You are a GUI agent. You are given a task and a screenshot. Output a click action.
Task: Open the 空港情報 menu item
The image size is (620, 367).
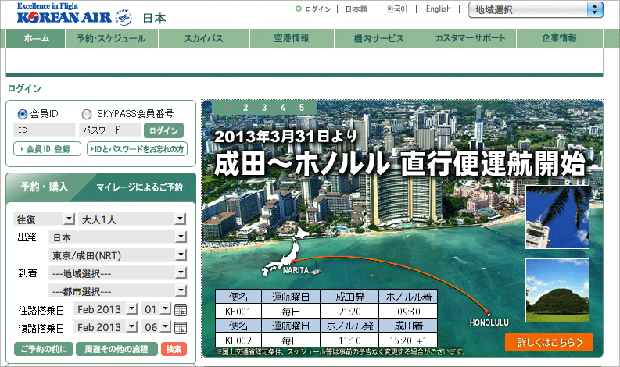(291, 38)
